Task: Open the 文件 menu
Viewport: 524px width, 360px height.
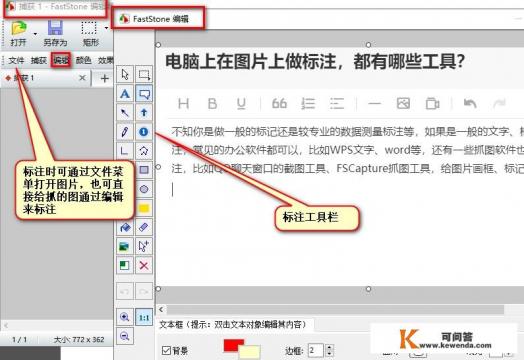Action: tap(16, 61)
